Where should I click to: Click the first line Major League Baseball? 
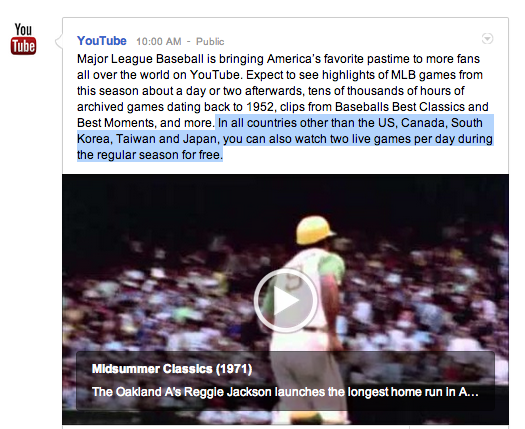point(140,59)
